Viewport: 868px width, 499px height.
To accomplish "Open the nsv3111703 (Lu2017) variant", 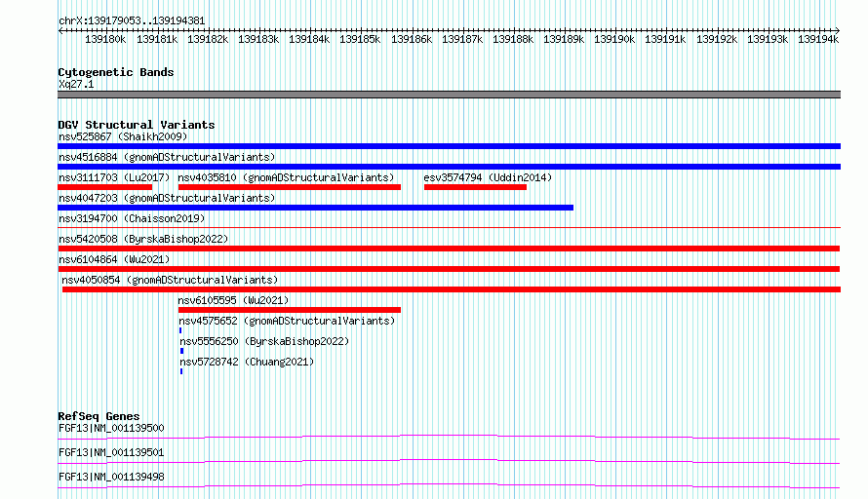I will point(114,177).
